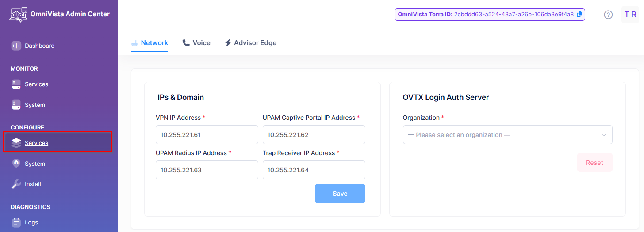Screen dimensions: 644x232
Task: Open the Organization dropdown
Action: coord(507,135)
